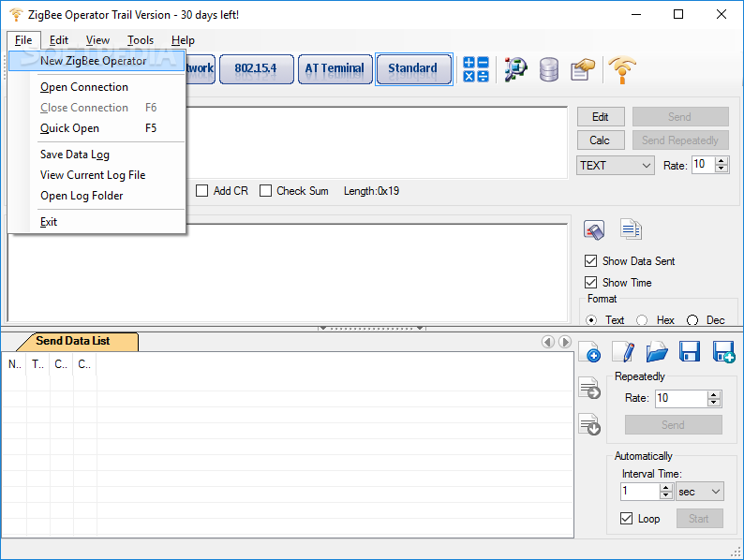The height and width of the screenshot is (560, 744).
Task: Click the horizontal pane splitter handle
Action: coord(372,328)
